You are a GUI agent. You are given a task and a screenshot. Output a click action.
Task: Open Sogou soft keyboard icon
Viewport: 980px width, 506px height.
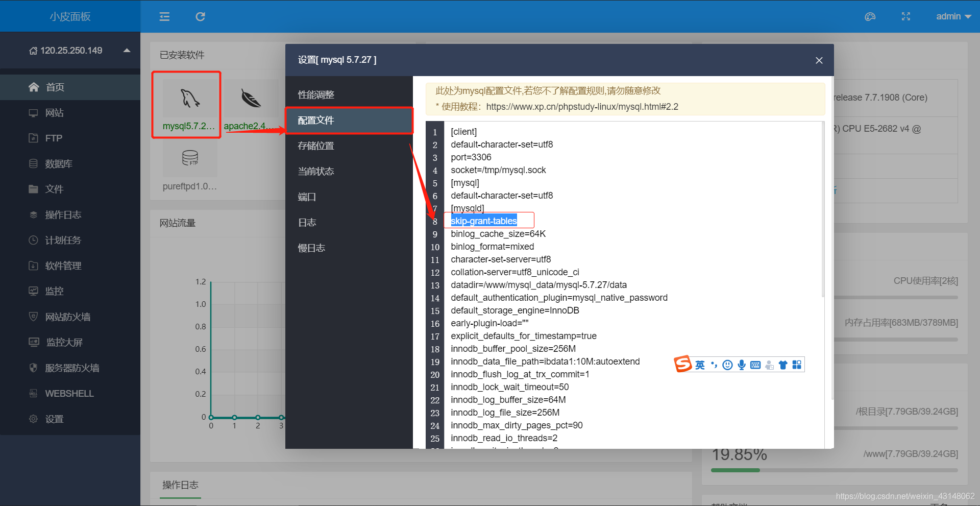point(755,365)
